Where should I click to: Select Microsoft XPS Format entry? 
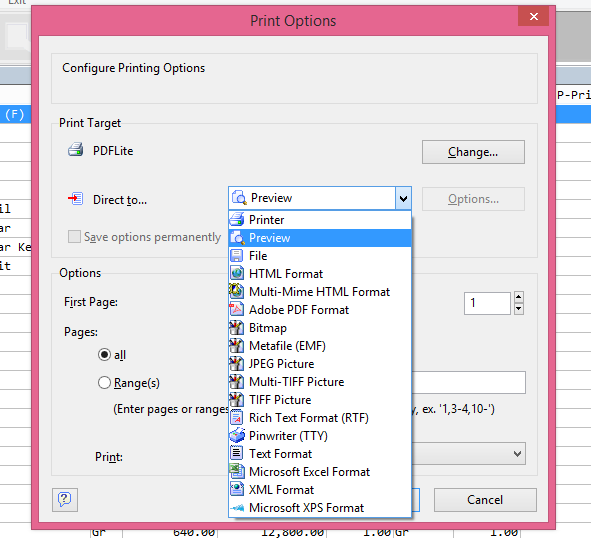pos(320,507)
